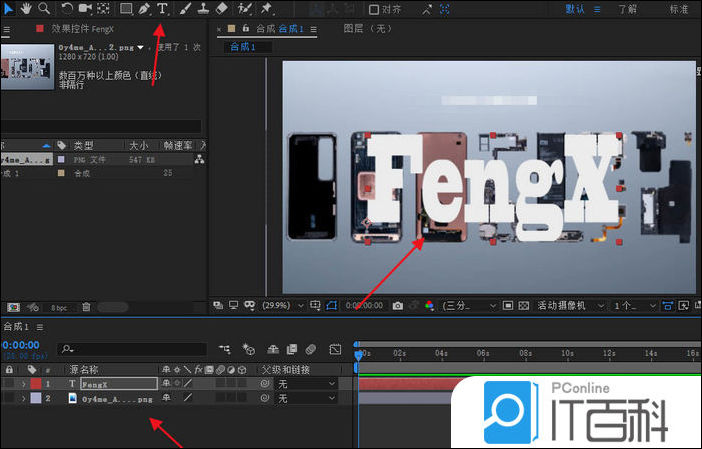Delete selected project item with trash icon
Viewport: 702px width, 449px height.
pos(87,307)
